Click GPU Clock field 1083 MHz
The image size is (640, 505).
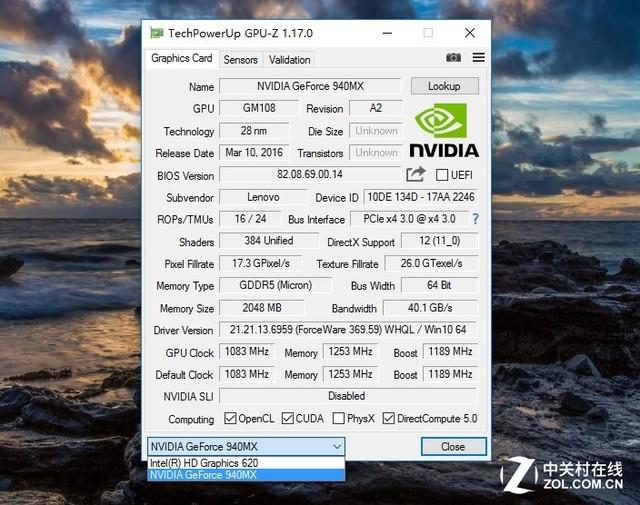(x=247, y=351)
